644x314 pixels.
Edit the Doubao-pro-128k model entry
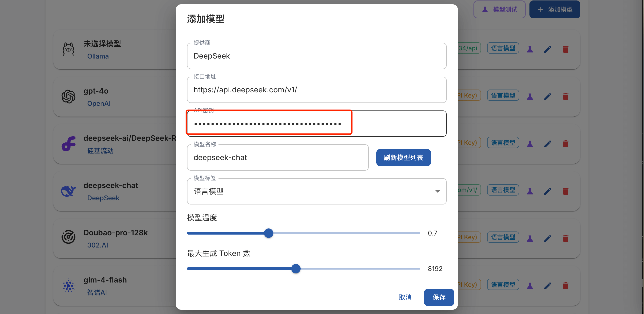(548, 238)
